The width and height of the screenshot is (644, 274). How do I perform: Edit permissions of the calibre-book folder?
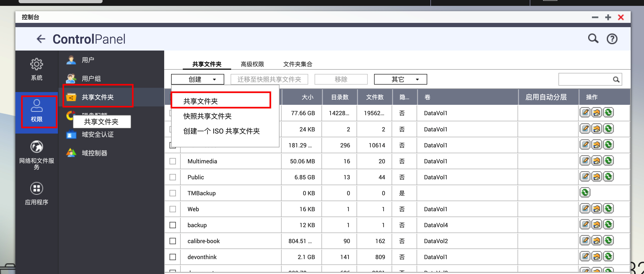pyautogui.click(x=597, y=240)
